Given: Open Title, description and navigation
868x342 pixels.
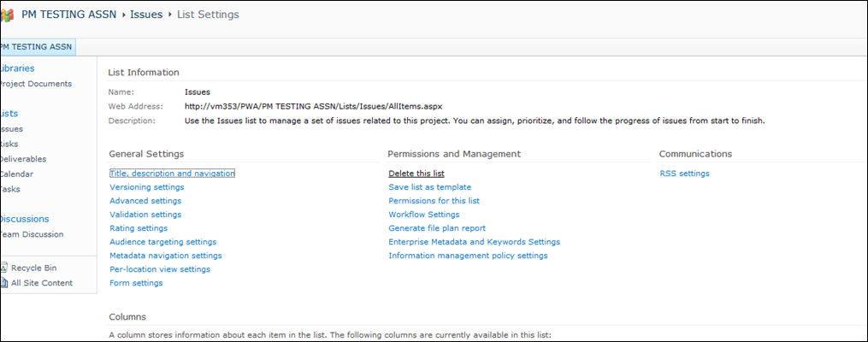Looking at the screenshot, I should point(172,174).
